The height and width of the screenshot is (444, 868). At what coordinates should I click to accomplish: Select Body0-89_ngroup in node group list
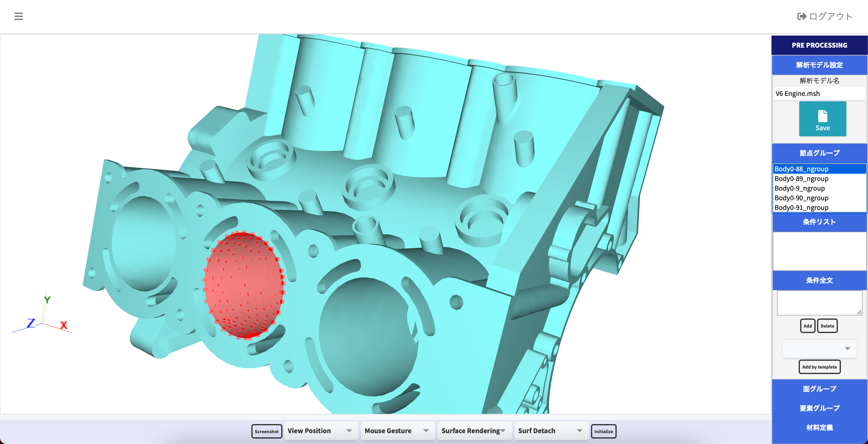[801, 179]
